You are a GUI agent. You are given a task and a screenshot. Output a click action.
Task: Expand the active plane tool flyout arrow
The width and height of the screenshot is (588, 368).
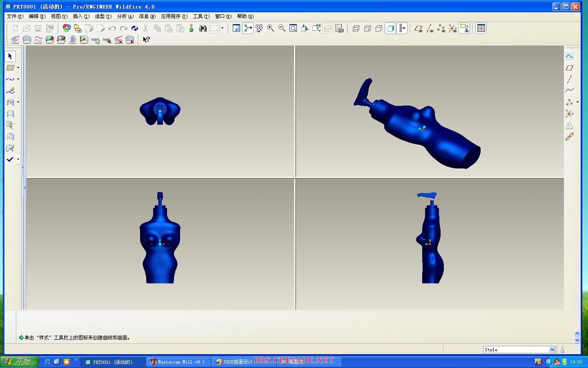point(18,68)
